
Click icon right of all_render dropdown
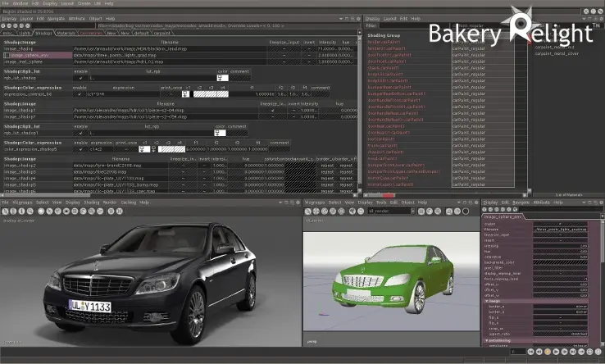tap(421, 212)
